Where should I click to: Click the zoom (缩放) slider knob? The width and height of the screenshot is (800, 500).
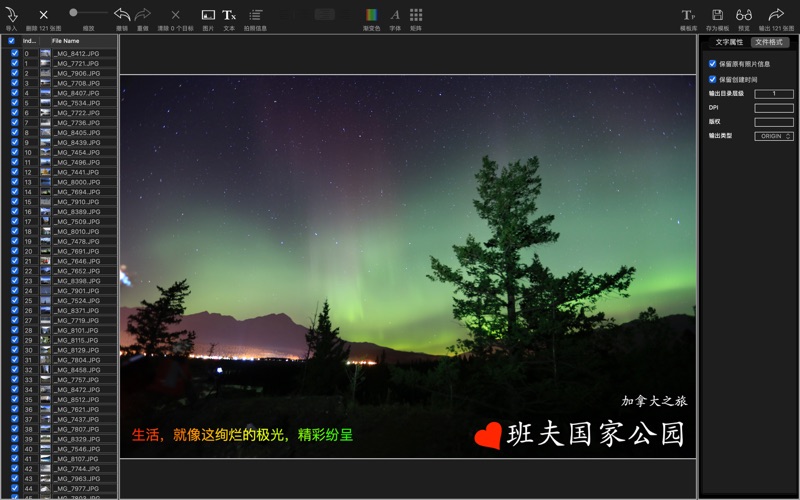coord(73,13)
